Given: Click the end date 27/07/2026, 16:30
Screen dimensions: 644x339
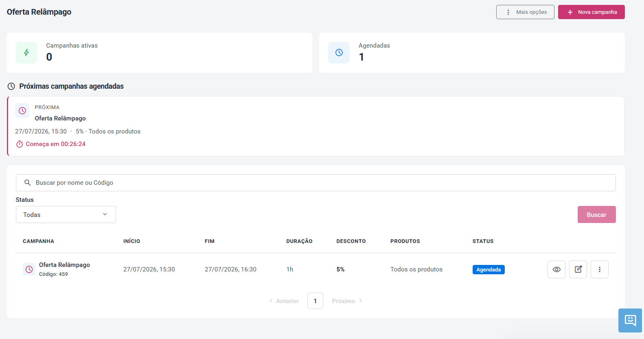Looking at the screenshot, I should 230,269.
